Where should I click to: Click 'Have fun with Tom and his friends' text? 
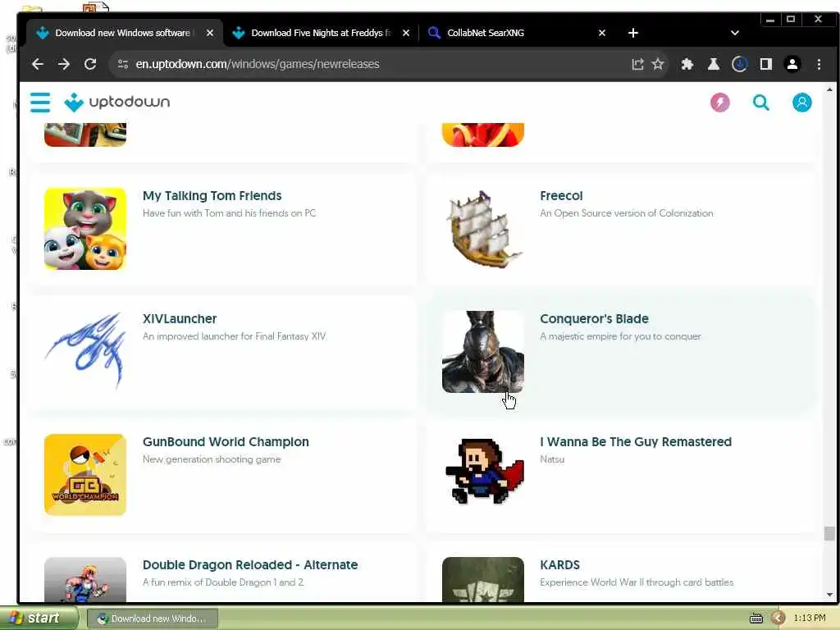click(230, 213)
